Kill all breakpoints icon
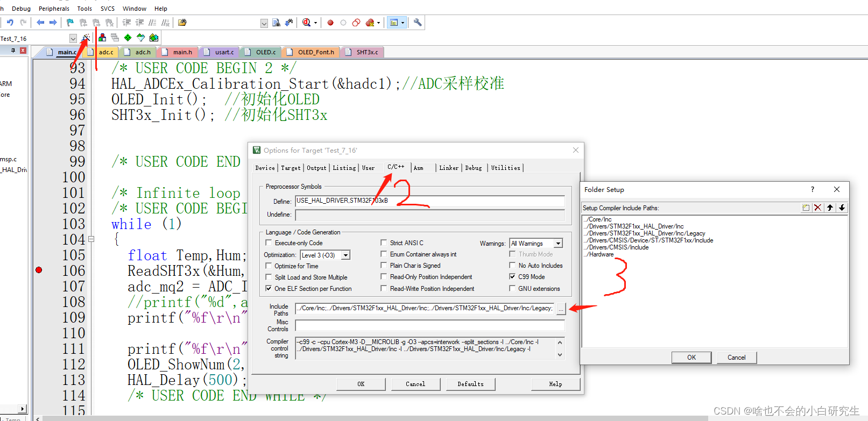Screen dimensions: 868x421 370,23
